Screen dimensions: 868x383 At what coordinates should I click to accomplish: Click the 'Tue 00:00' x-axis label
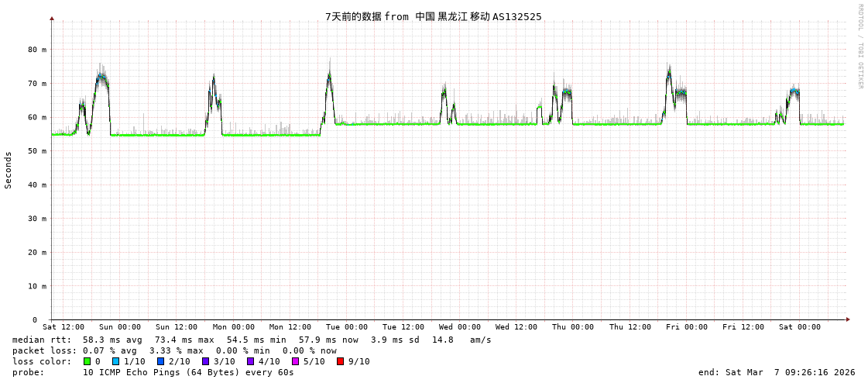click(x=347, y=327)
